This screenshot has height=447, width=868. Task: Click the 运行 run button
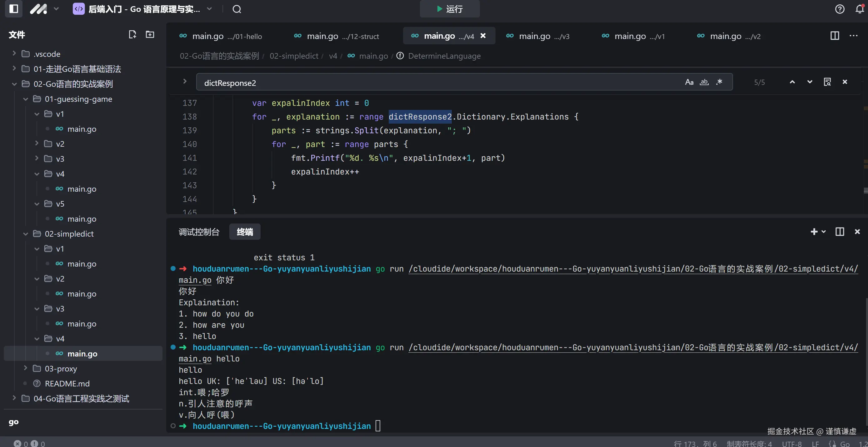(450, 9)
